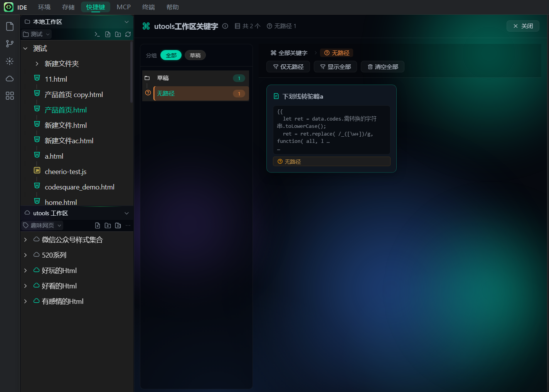Image resolution: width=549 pixels, height=392 pixels.
Task: Click the JS file icon beside cheerio-test.js
Action: coord(37,170)
